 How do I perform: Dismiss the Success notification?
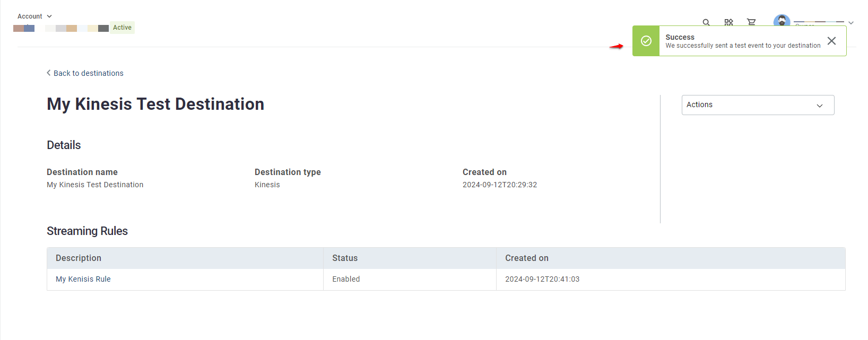(831, 41)
